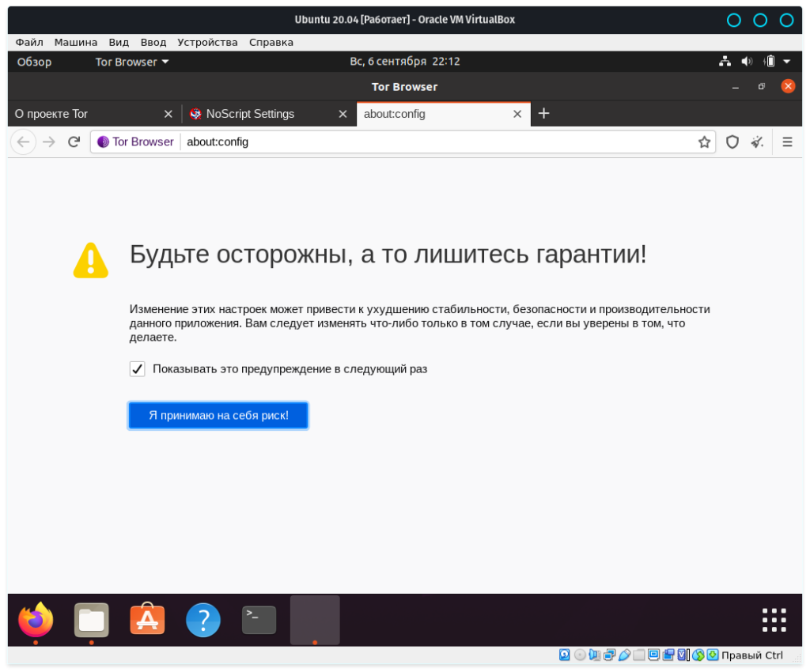
Task: Click the Tor Browser onion identity icon
Action: click(x=103, y=142)
